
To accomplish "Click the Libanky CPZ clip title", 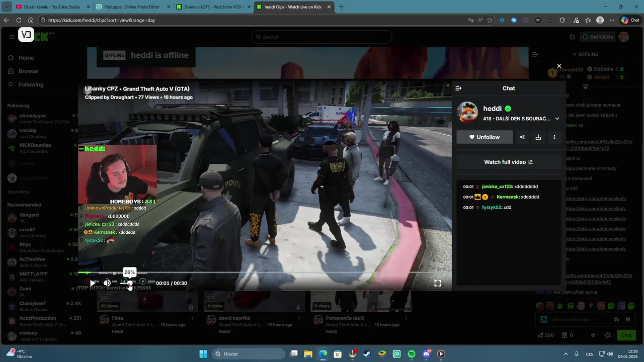I will coord(137,89).
